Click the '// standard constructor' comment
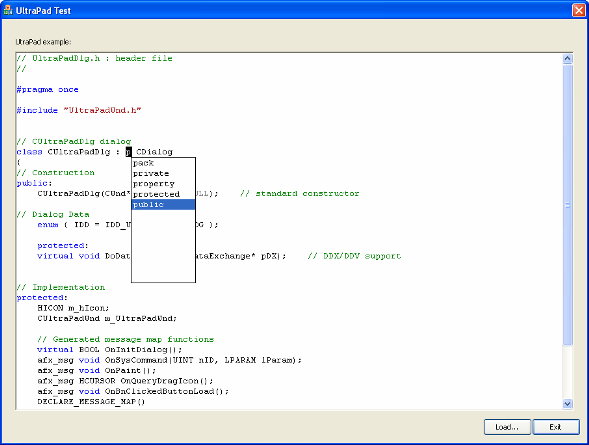Image resolution: width=589 pixels, height=445 pixels. [299, 193]
